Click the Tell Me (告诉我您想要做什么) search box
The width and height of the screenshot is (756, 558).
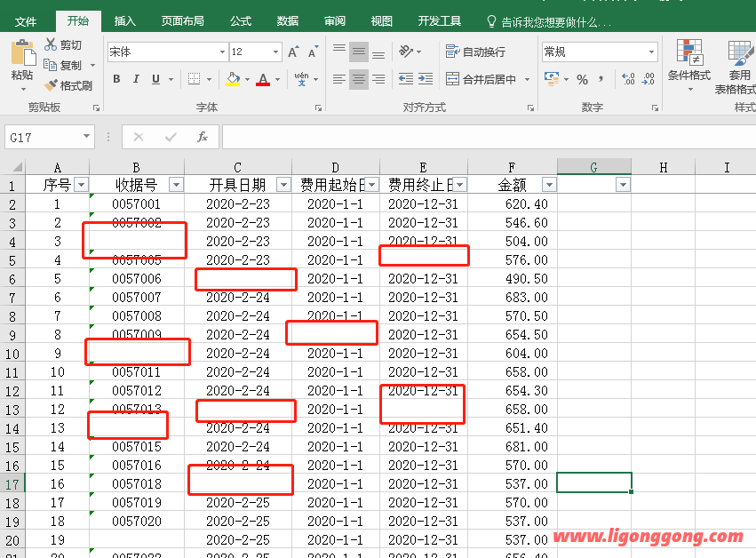(550, 21)
